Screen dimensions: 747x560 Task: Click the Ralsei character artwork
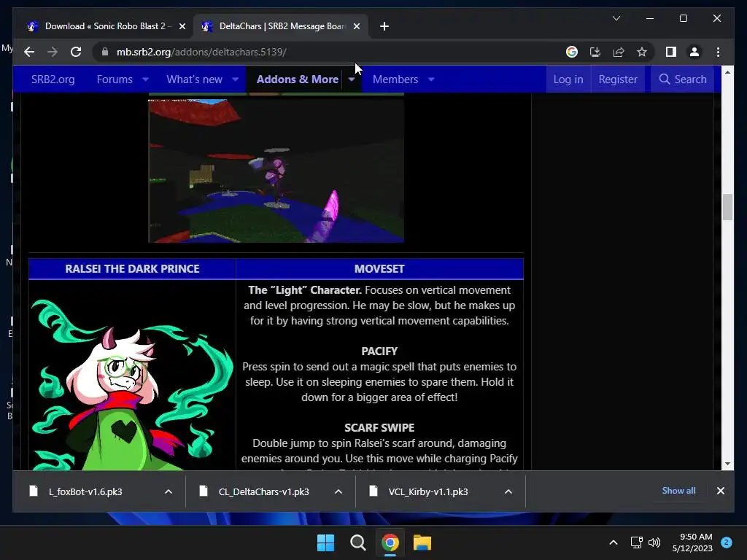click(132, 384)
